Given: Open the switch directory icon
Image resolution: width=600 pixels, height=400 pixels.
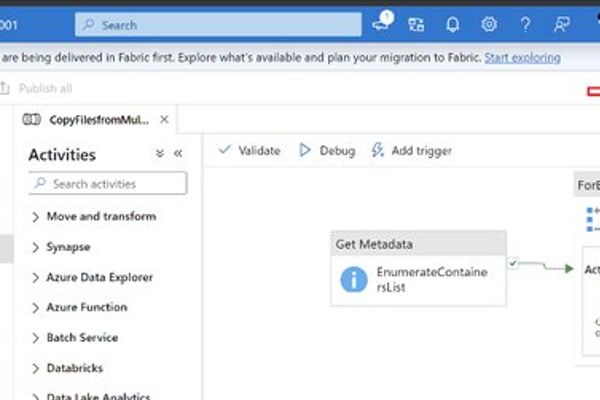Looking at the screenshot, I should 416,25.
